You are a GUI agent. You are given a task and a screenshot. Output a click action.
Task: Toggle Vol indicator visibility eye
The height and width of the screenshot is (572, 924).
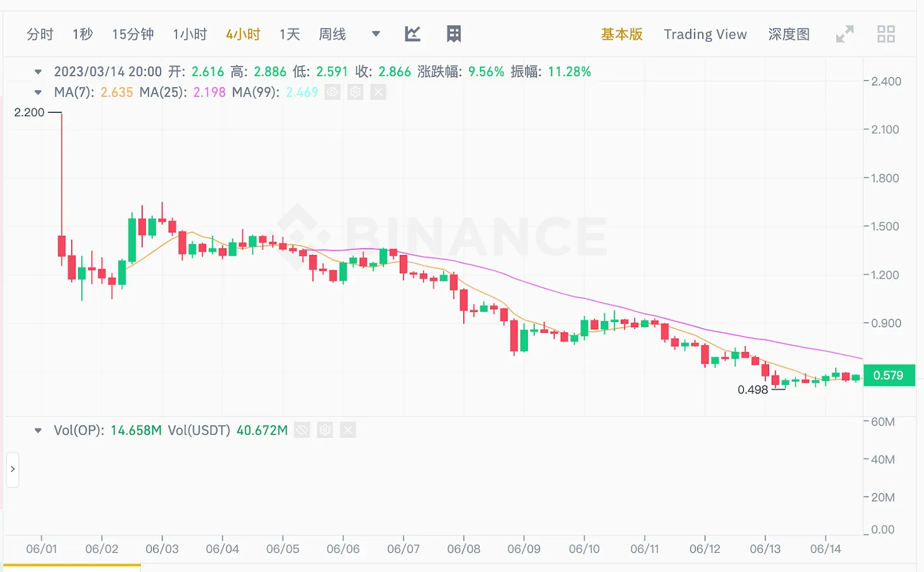point(302,431)
